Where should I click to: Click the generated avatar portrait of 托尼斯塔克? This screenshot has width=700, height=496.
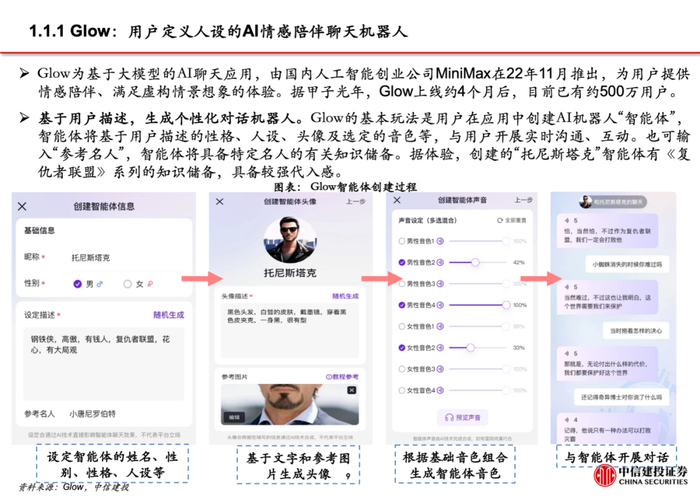[290, 240]
